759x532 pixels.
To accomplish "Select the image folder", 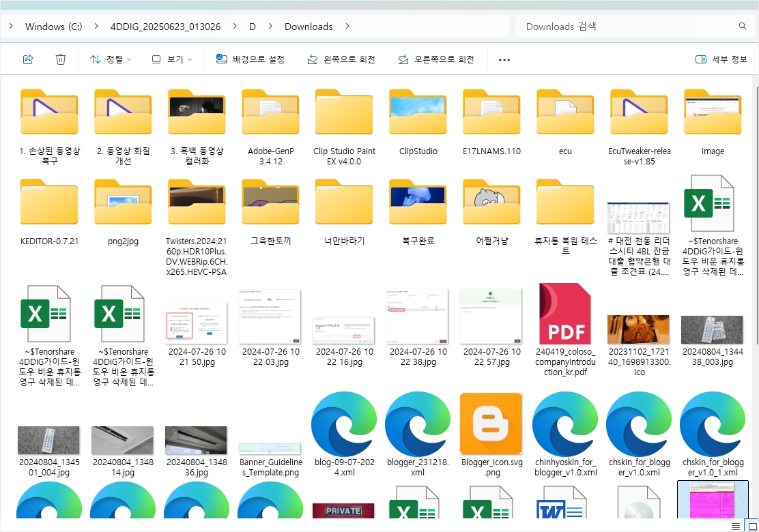I will [713, 122].
